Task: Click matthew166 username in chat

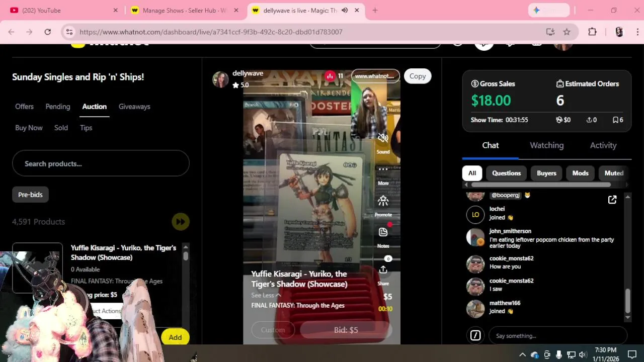Action: coord(505,303)
